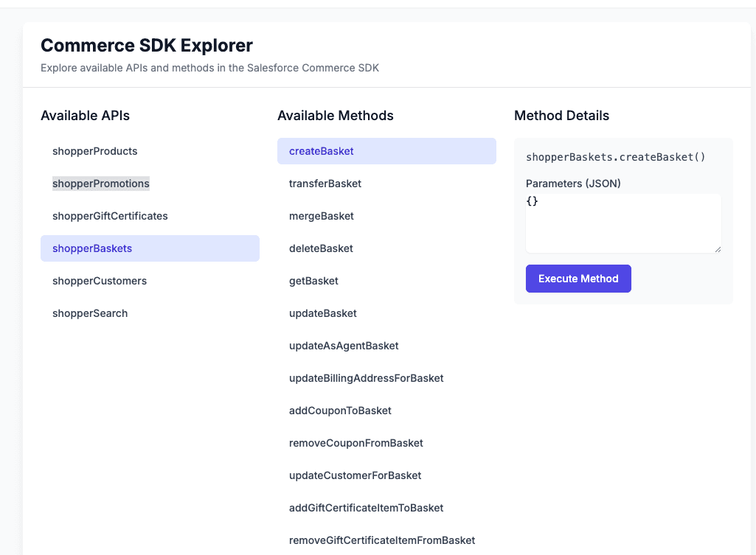Select the updateBasket method
This screenshot has height=555, width=756.
tap(386, 313)
